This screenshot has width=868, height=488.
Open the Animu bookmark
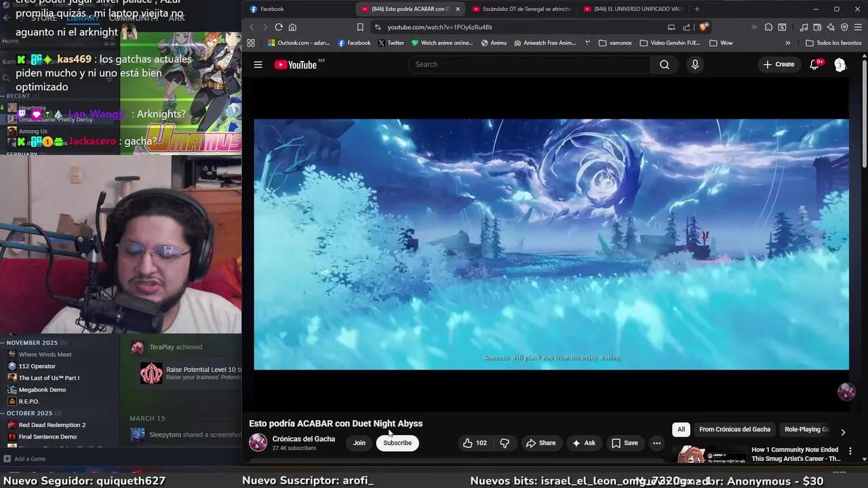[494, 43]
